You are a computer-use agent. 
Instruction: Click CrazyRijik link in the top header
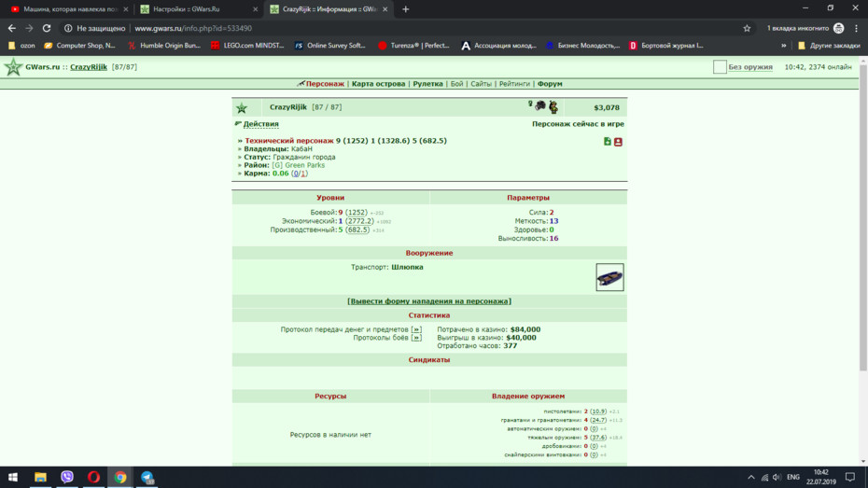89,67
